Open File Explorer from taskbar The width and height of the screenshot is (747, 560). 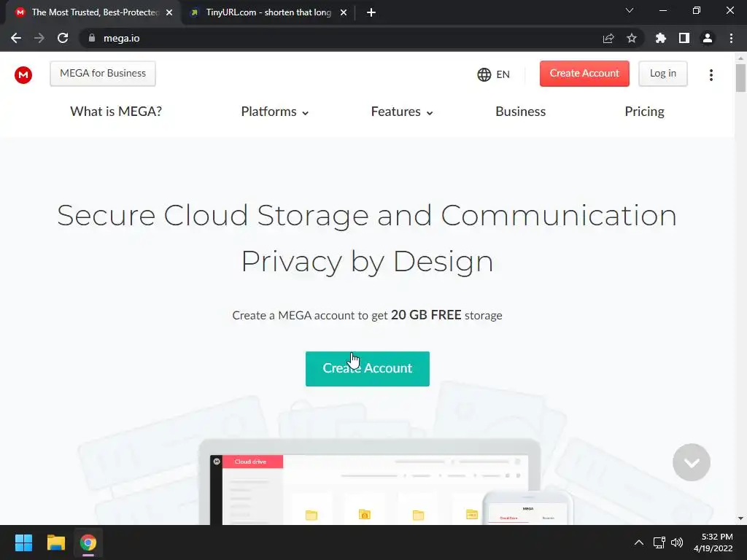(55, 542)
